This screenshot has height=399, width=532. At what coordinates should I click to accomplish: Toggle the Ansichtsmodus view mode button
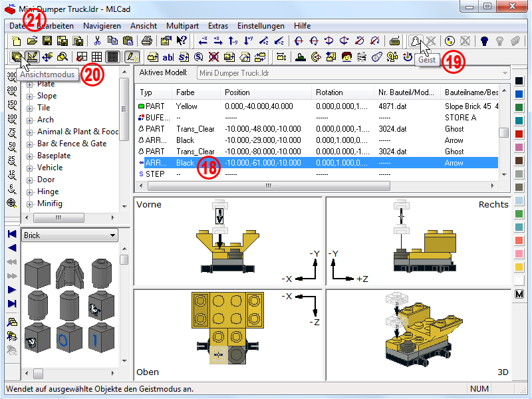(17, 57)
